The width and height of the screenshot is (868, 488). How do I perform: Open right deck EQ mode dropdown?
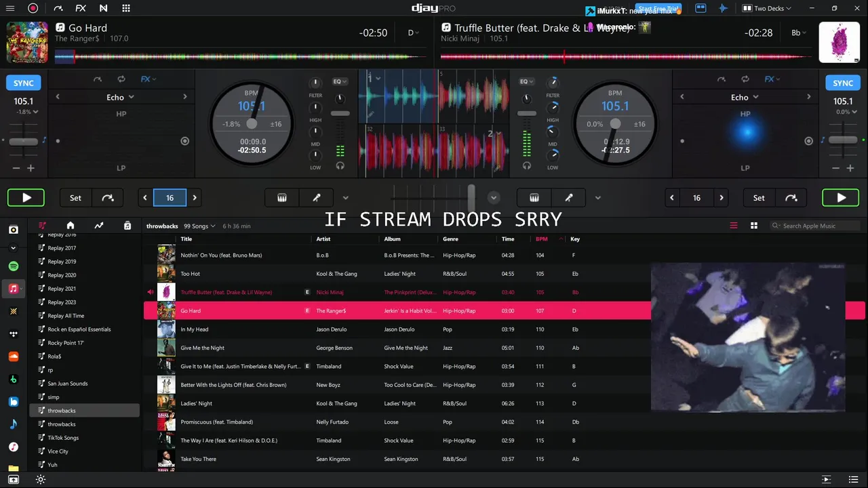point(526,81)
